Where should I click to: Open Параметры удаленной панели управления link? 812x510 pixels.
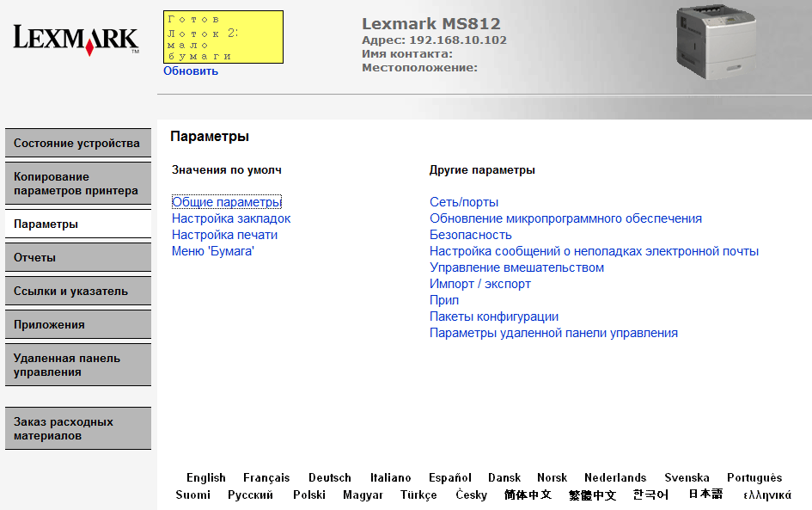pos(553,333)
